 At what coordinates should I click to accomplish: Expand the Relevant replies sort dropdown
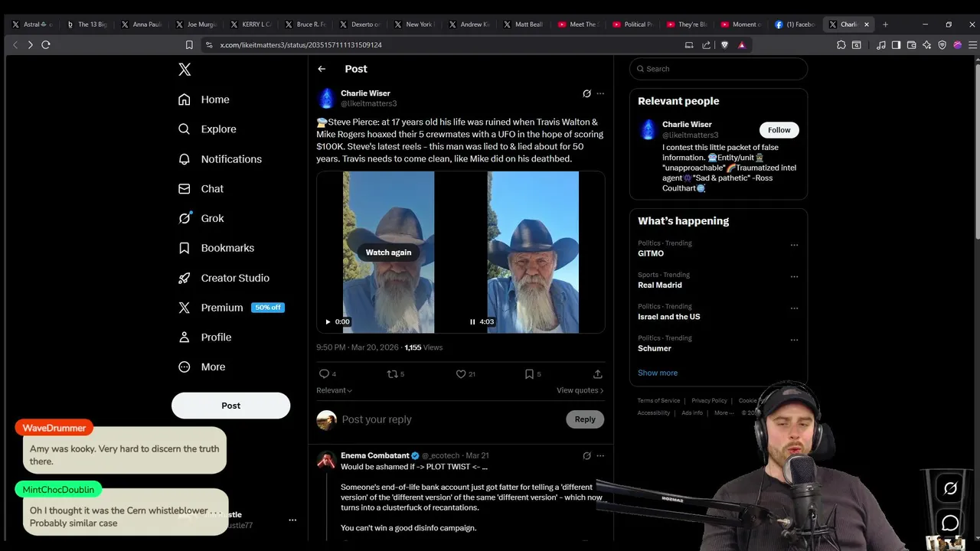(334, 390)
